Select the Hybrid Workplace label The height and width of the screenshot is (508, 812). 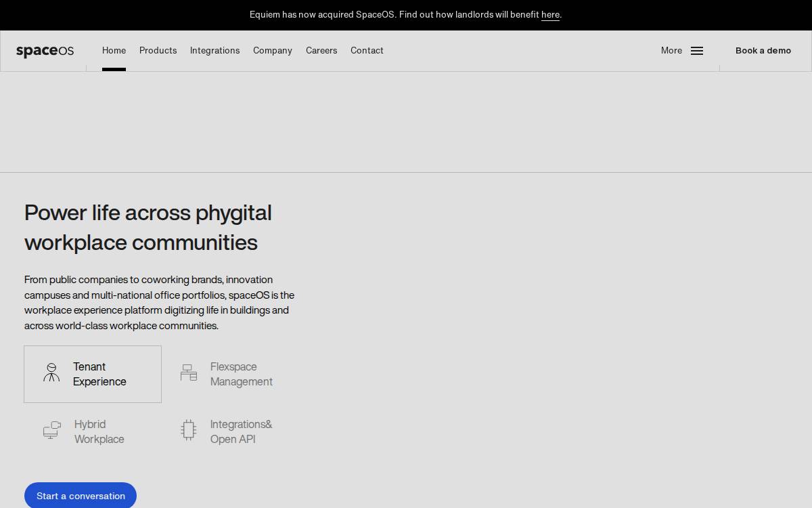coord(99,431)
